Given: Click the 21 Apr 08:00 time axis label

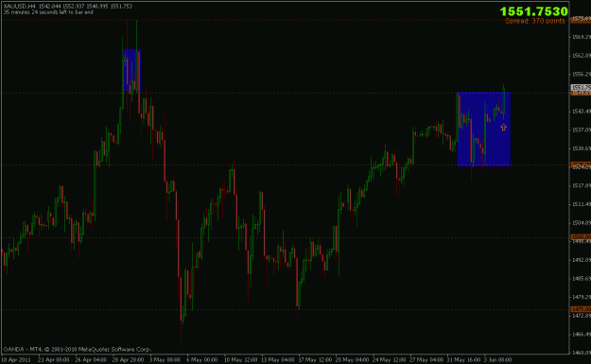Looking at the screenshot, I should click(54, 360).
